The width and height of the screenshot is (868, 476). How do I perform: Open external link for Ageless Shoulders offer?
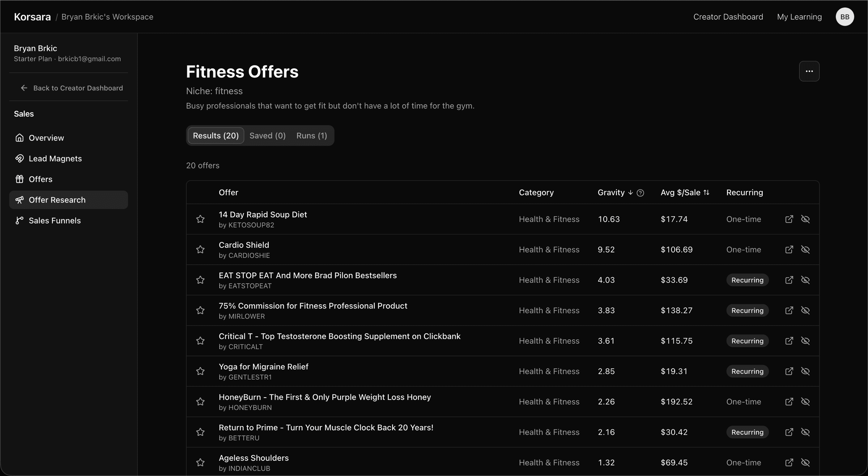pyautogui.click(x=789, y=462)
